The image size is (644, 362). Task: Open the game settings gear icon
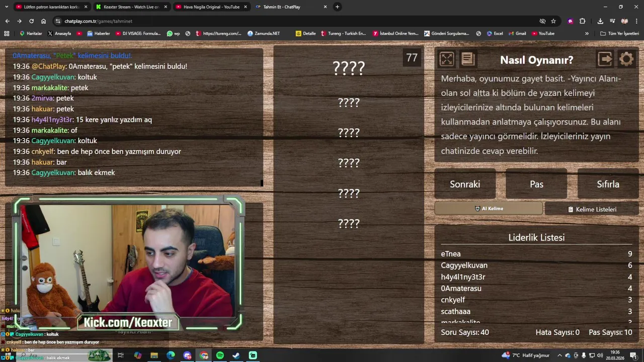[x=626, y=59]
